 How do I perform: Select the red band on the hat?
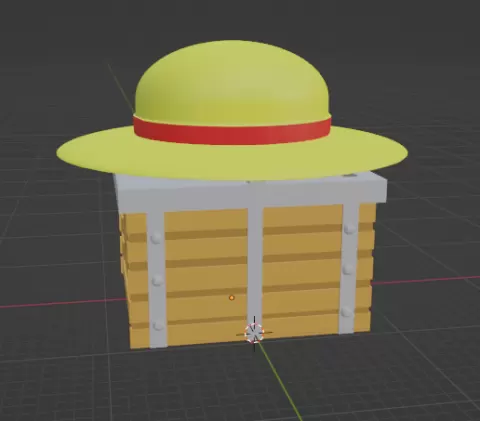(232, 130)
